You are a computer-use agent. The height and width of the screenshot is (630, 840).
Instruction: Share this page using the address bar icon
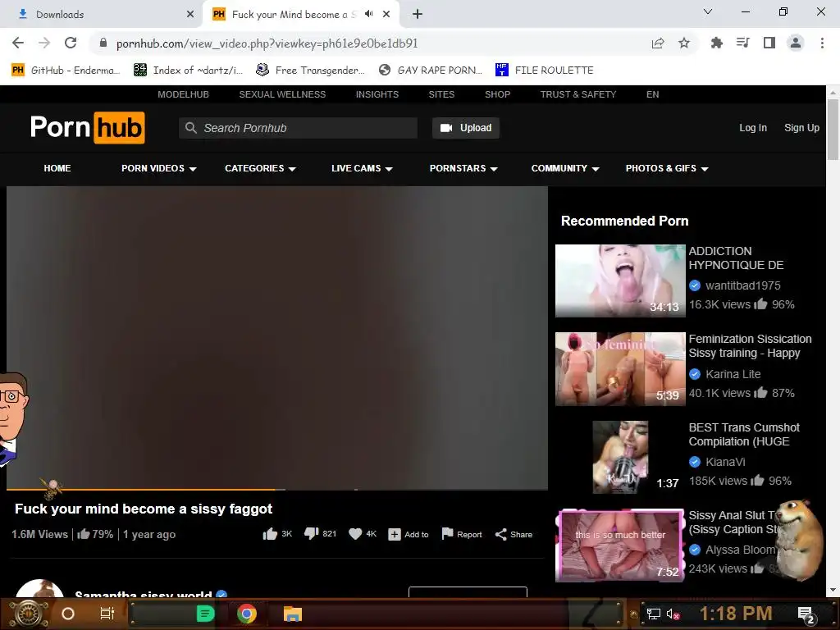click(658, 43)
